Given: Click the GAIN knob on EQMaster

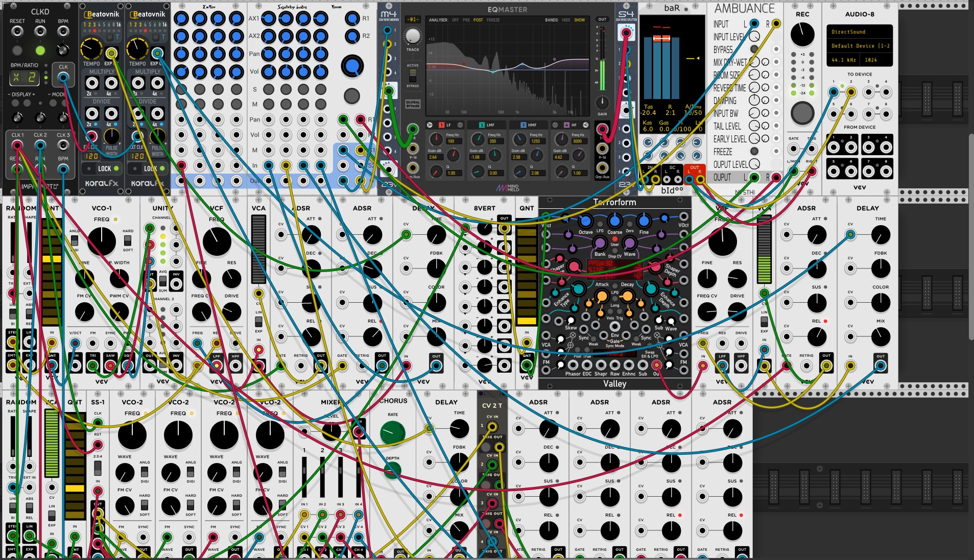Looking at the screenshot, I should (x=602, y=102).
